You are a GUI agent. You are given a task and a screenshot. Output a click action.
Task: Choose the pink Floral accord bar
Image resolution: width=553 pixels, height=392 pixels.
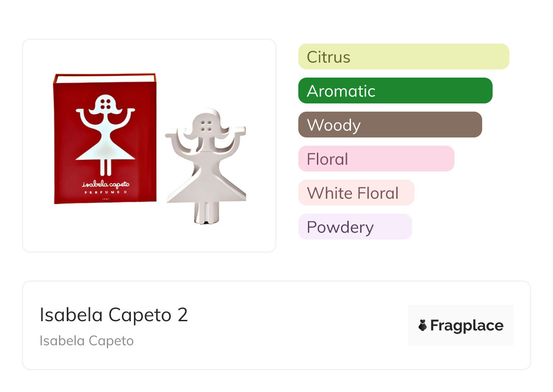tap(376, 159)
